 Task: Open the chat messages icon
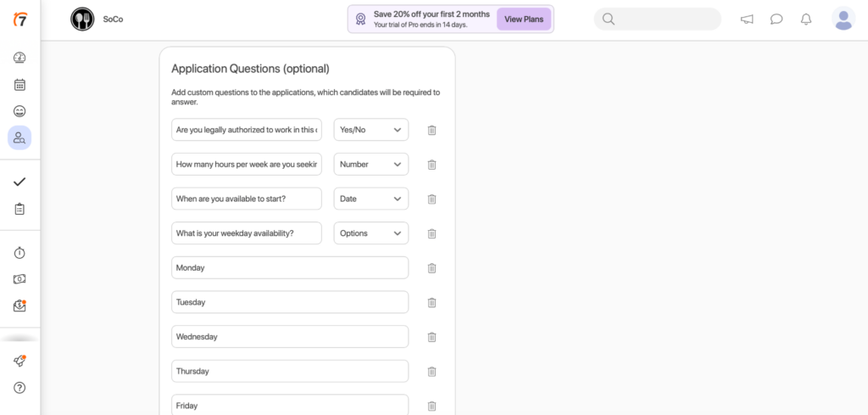click(x=776, y=20)
